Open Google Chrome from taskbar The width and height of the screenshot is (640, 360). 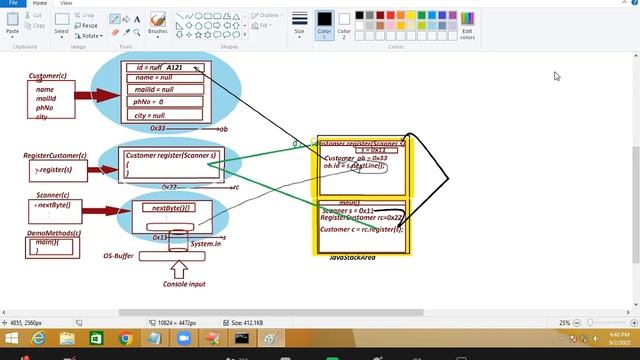click(x=126, y=338)
